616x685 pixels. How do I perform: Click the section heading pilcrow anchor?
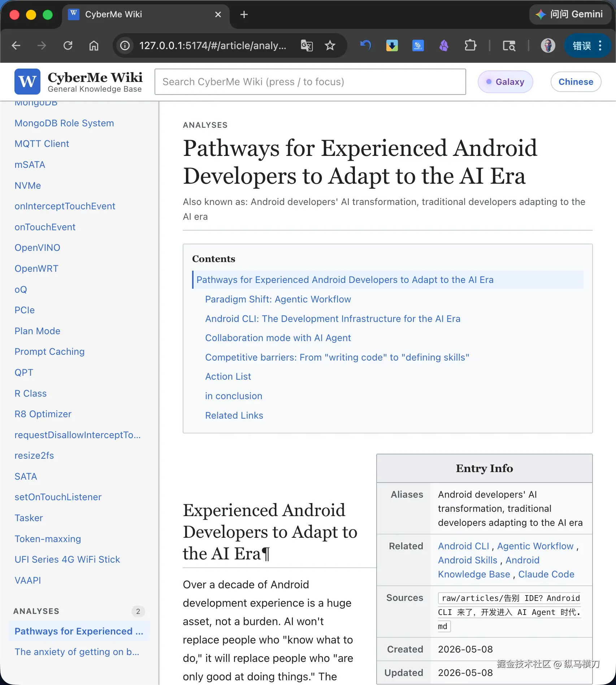266,554
